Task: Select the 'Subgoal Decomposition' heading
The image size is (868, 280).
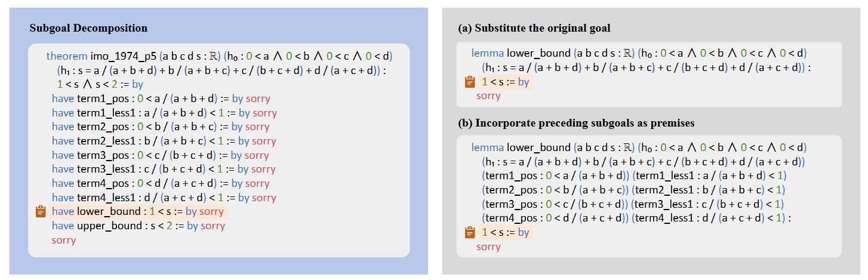Action: 88,28
